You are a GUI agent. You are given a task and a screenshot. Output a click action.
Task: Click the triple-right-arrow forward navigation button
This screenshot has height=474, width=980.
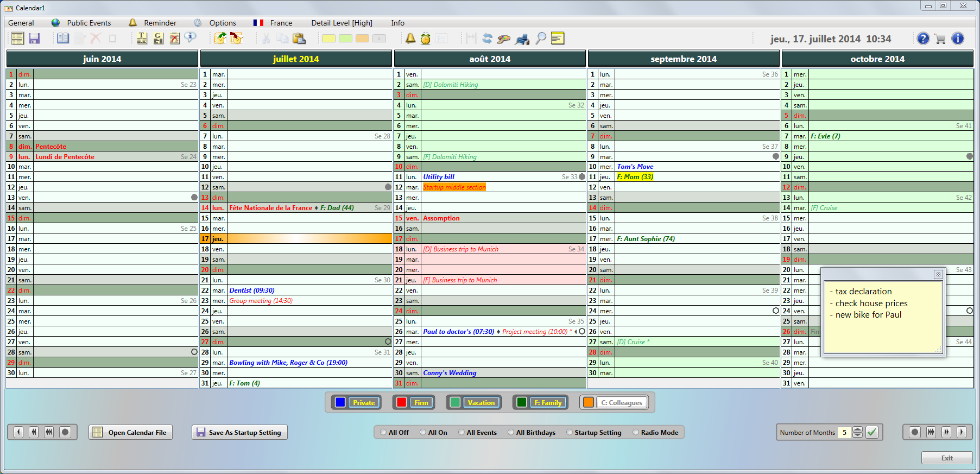tap(931, 432)
